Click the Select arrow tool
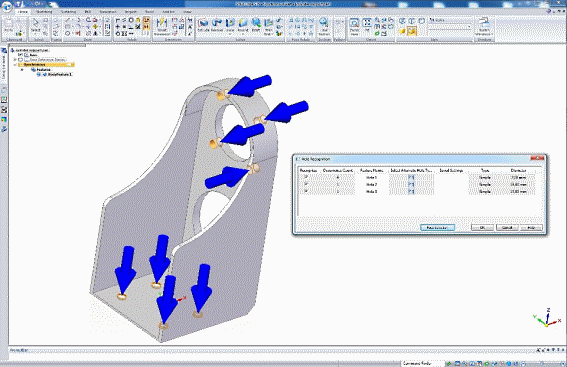 (x=35, y=25)
